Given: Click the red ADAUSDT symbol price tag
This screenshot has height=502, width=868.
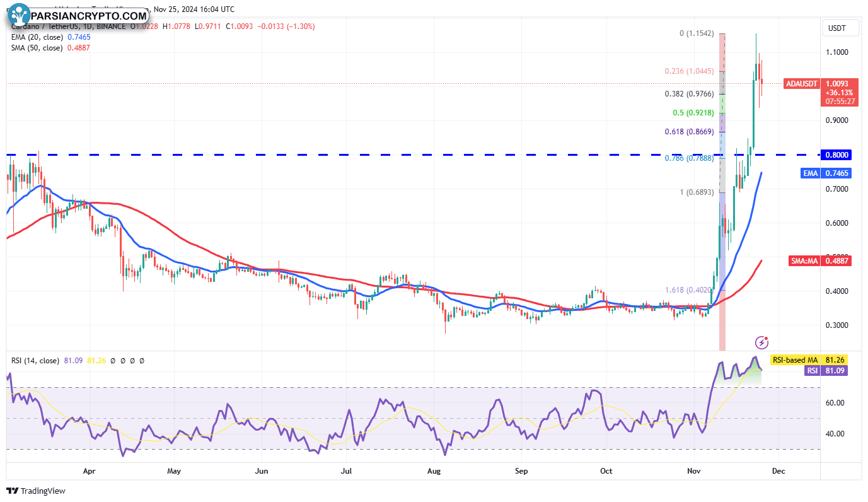Looking at the screenshot, I should (801, 84).
